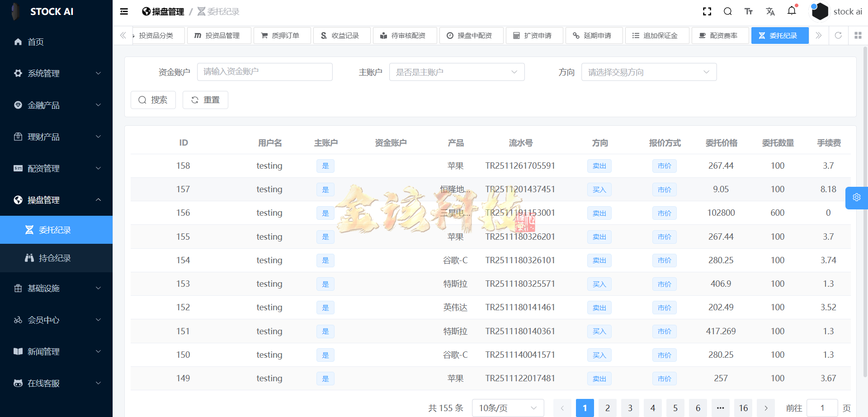Open the search icon in the header
Image resolution: width=868 pixels, height=417 pixels.
coord(728,11)
